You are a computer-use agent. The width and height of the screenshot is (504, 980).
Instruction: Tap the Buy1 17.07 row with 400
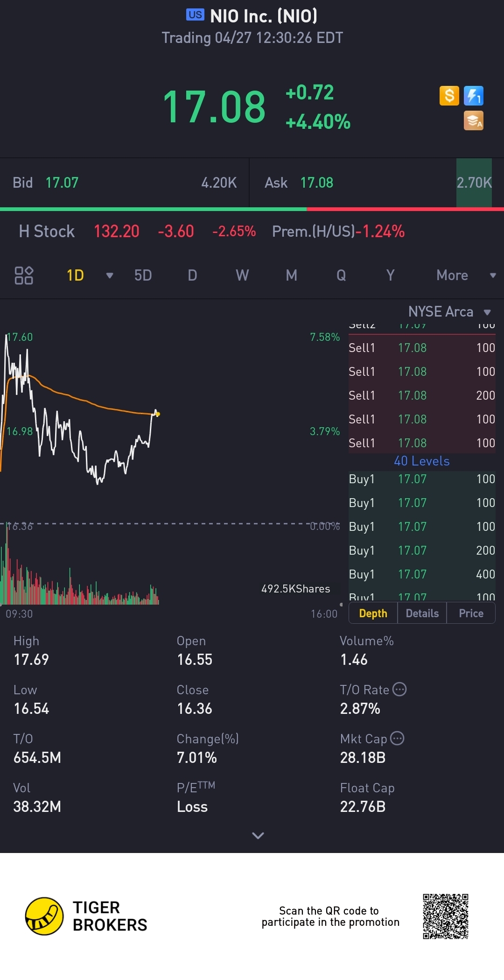[x=422, y=574]
